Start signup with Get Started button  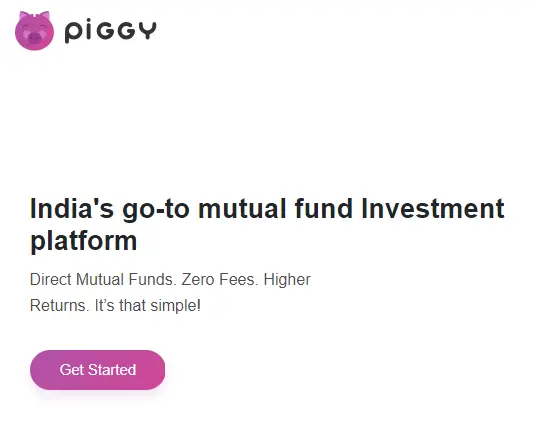(x=98, y=370)
